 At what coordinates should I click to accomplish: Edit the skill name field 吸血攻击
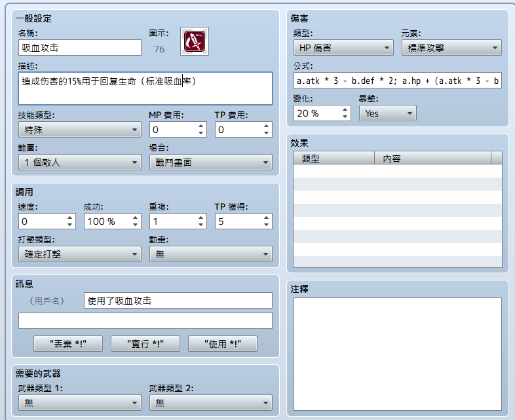pos(80,48)
